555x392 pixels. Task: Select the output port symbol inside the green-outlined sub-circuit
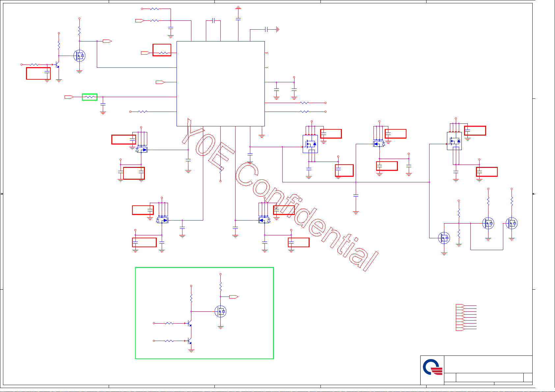pyautogui.click(x=234, y=297)
